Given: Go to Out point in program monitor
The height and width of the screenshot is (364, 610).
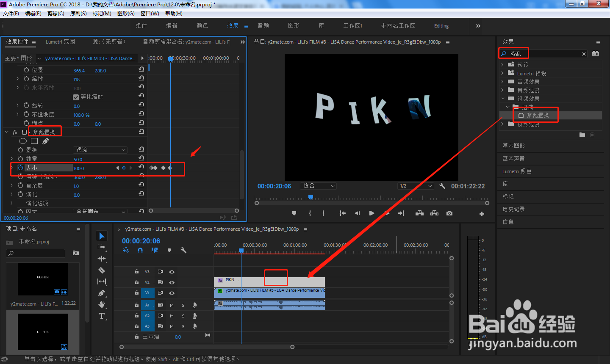Looking at the screenshot, I should coord(401,213).
